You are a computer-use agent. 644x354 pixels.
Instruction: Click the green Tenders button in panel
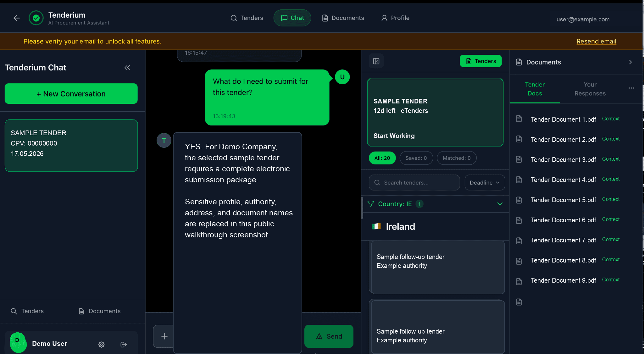pos(480,61)
